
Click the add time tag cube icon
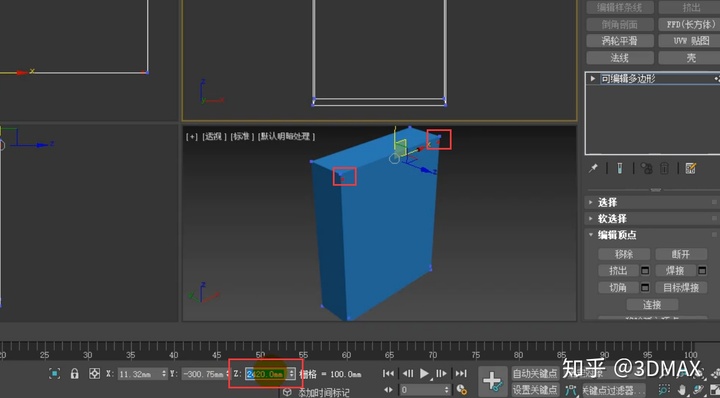coord(287,392)
